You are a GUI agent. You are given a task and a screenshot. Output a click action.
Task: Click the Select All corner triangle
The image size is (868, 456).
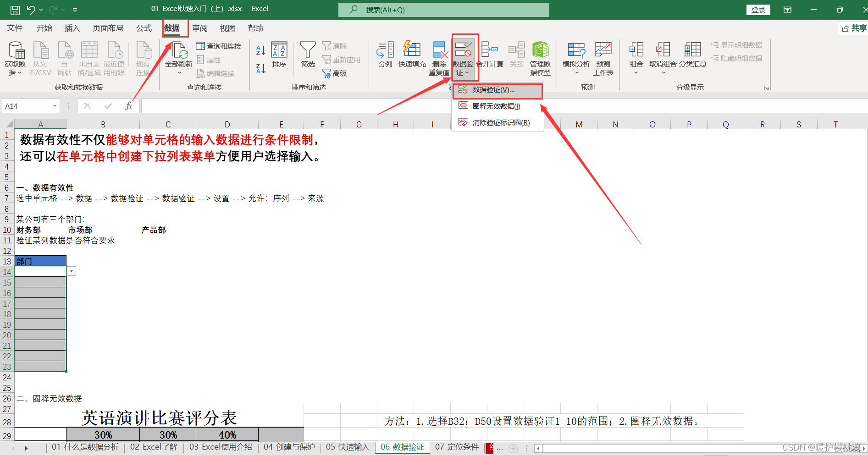point(8,124)
